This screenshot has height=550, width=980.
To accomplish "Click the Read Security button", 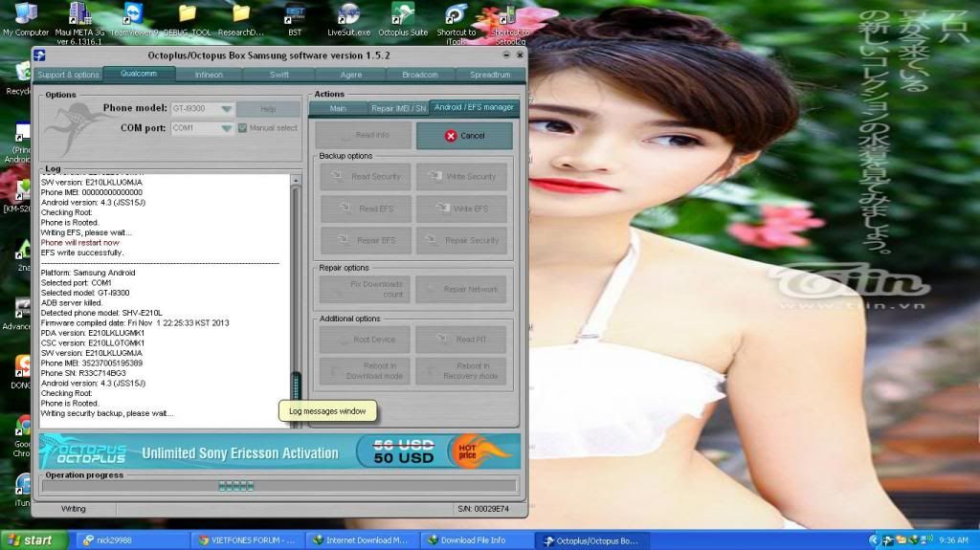I will tap(366, 177).
